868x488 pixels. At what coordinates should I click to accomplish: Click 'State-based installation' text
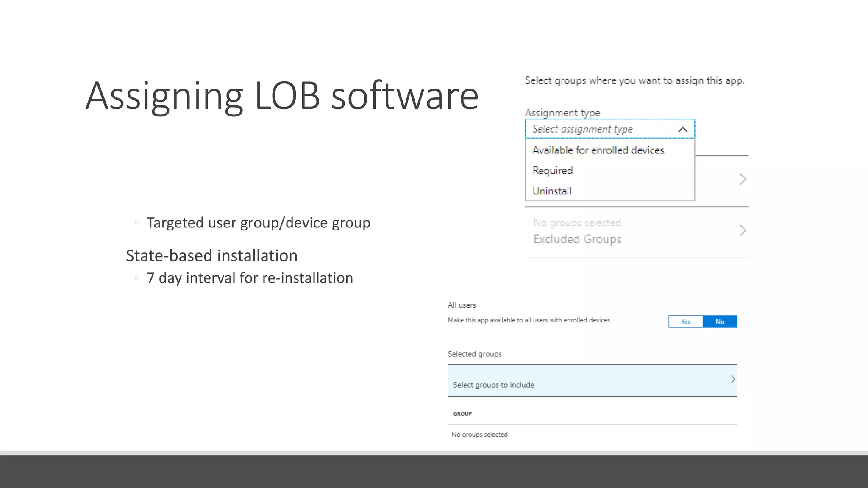(x=211, y=255)
